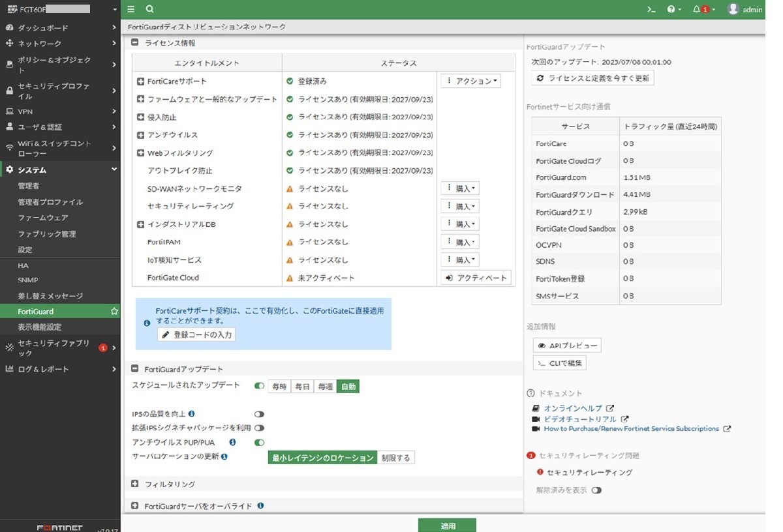
Task: Click the info icon beside アンチウイルス PUP/PUA
Action: (x=233, y=442)
